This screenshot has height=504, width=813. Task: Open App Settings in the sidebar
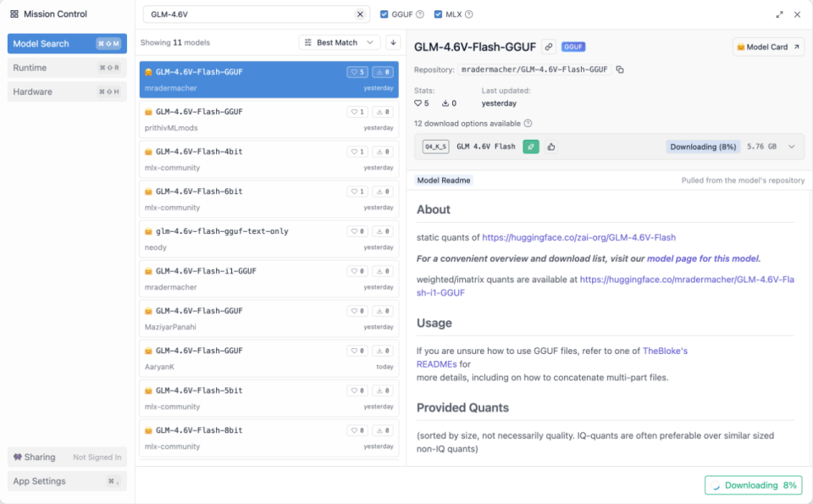pos(67,481)
